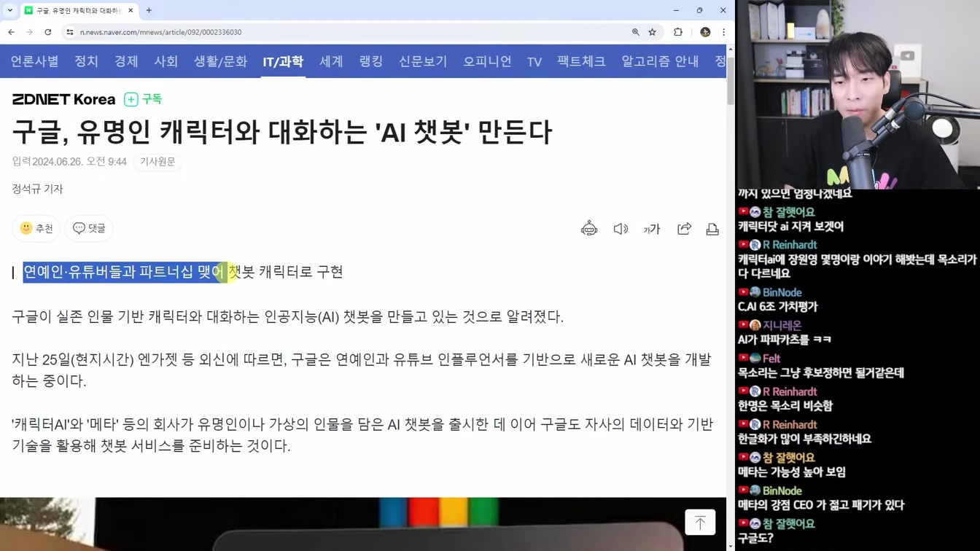This screenshot has height=551, width=980.
Task: Subscribe with the 구독 plus button
Action: click(x=143, y=99)
